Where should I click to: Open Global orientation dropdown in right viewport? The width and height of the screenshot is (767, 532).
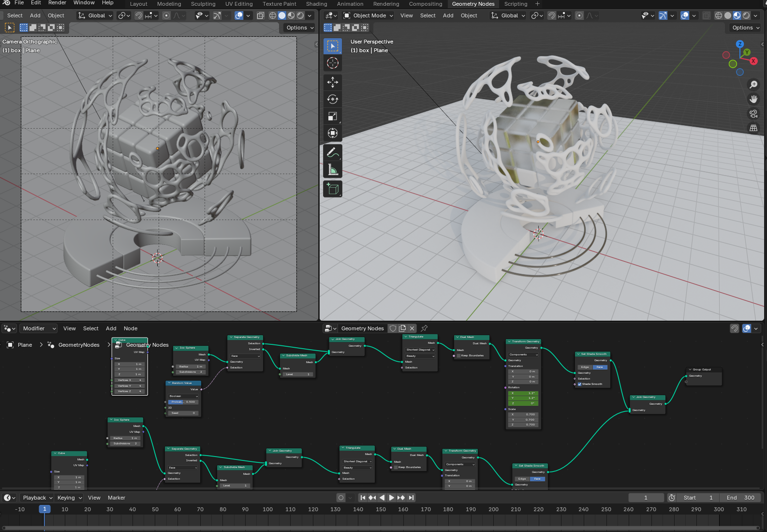tap(508, 15)
